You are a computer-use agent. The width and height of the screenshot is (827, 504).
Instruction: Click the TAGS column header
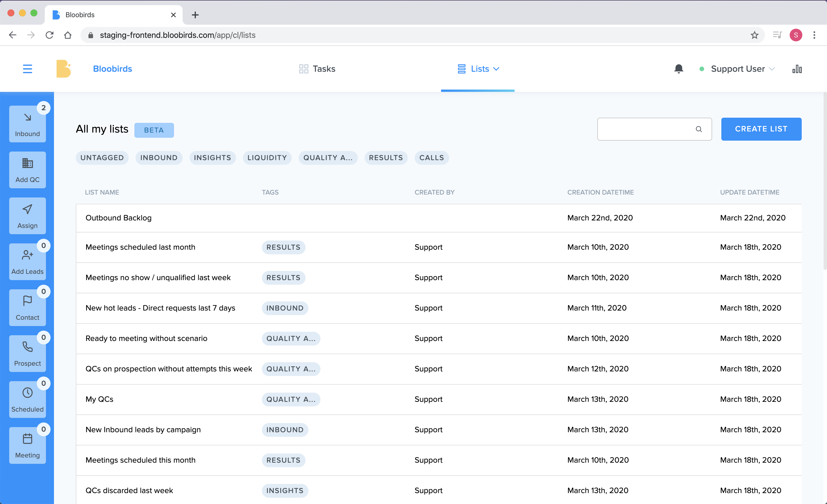pyautogui.click(x=270, y=192)
